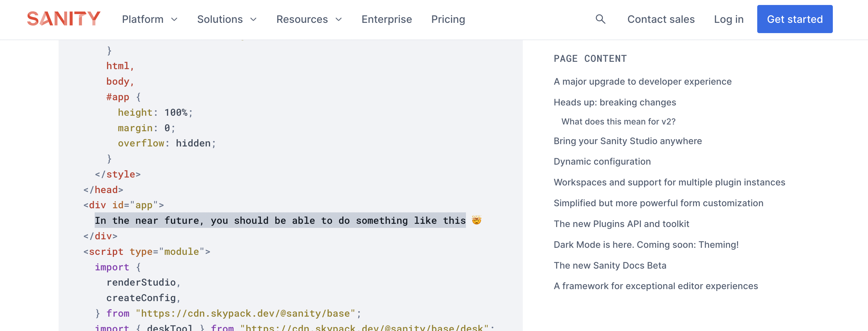
Task: Navigate to 'What does this mean for v2?'
Action: coord(618,121)
